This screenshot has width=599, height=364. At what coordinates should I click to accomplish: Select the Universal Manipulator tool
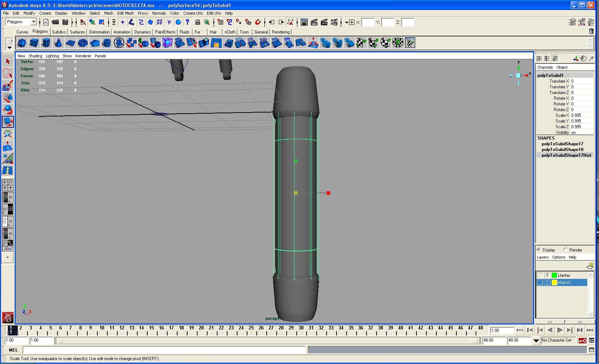(8, 134)
